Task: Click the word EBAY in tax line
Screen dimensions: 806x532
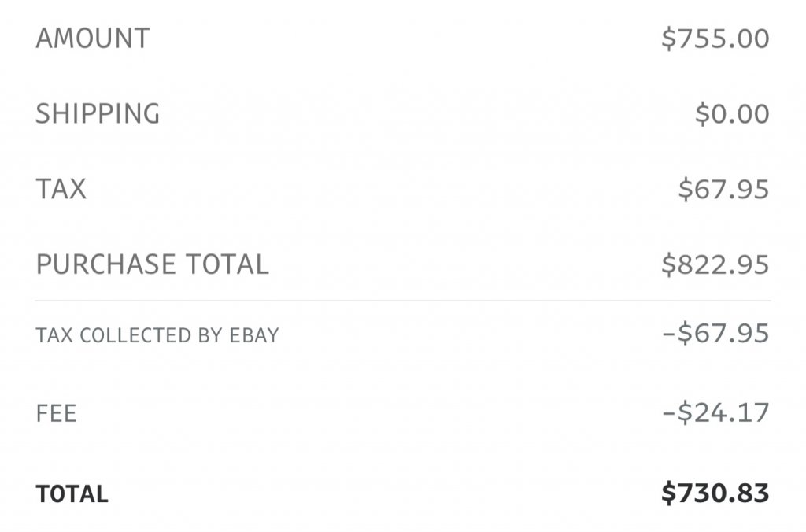Action: pos(254,335)
